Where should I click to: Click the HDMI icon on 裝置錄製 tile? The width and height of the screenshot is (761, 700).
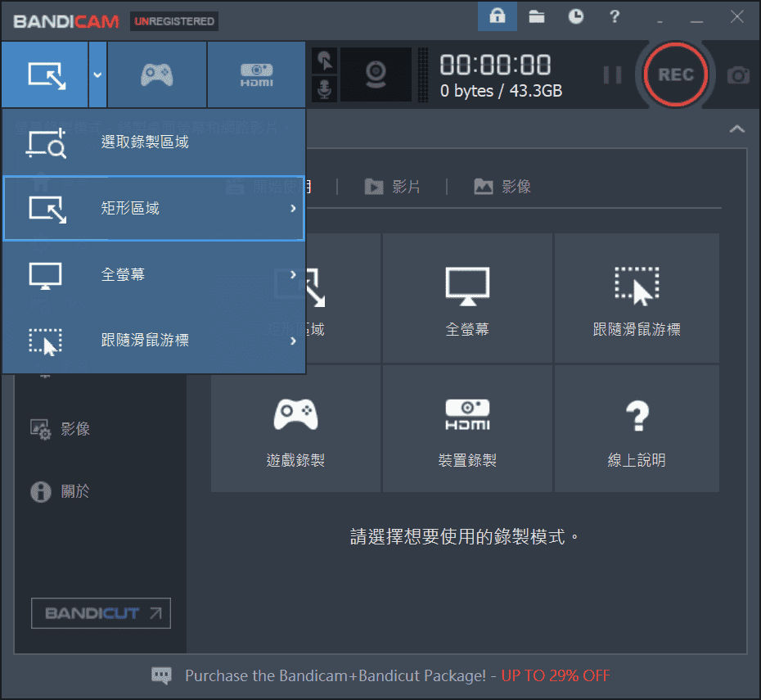(467, 414)
